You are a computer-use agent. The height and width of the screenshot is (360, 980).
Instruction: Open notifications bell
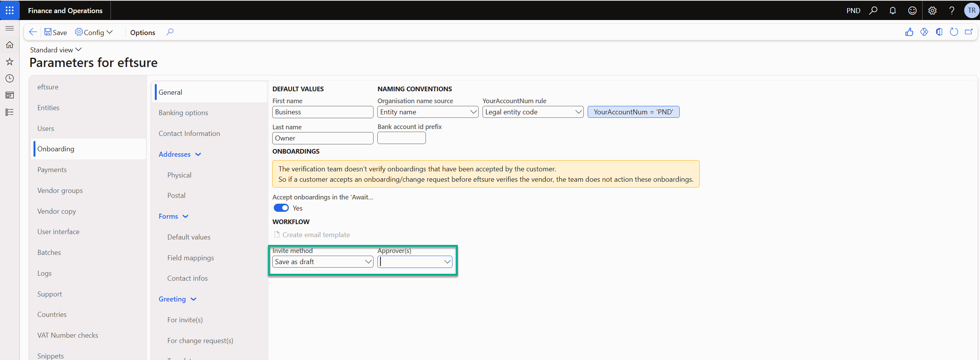(x=893, y=10)
